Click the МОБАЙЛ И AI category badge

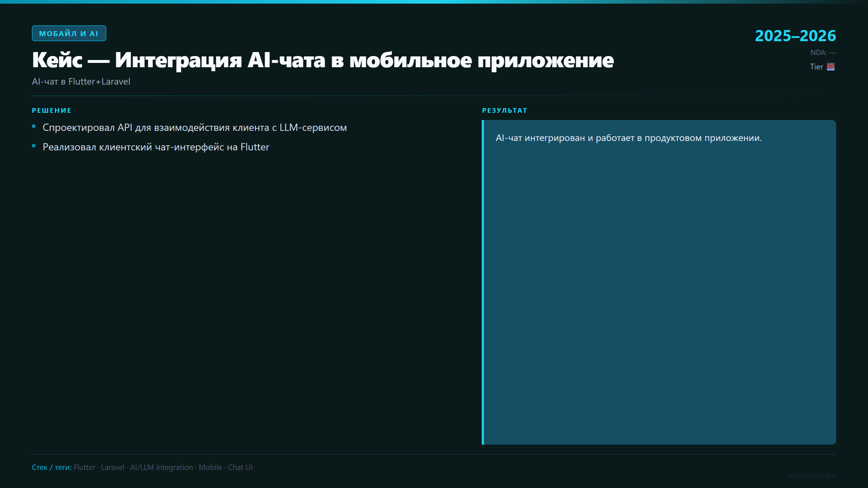click(69, 33)
